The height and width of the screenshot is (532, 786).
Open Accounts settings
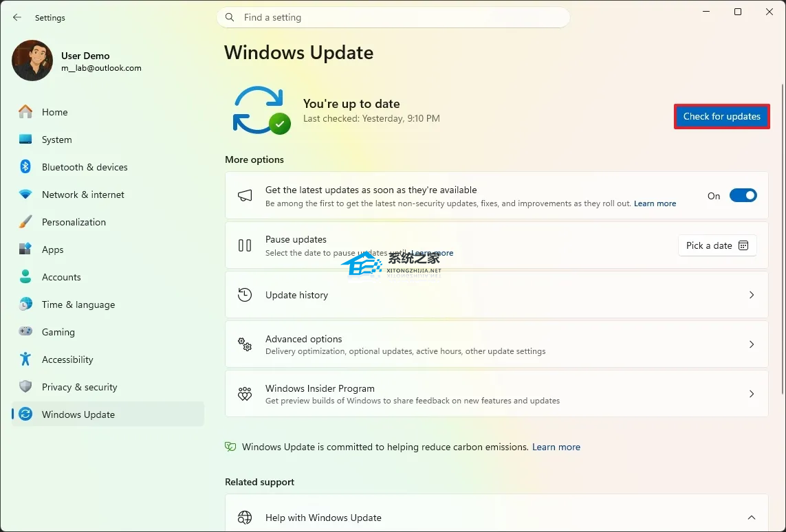pos(107,277)
